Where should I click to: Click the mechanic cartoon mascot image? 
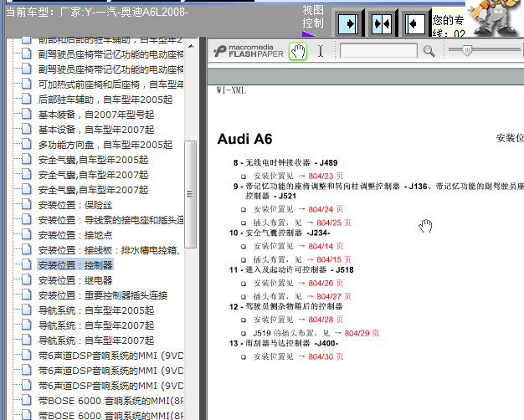[494, 18]
